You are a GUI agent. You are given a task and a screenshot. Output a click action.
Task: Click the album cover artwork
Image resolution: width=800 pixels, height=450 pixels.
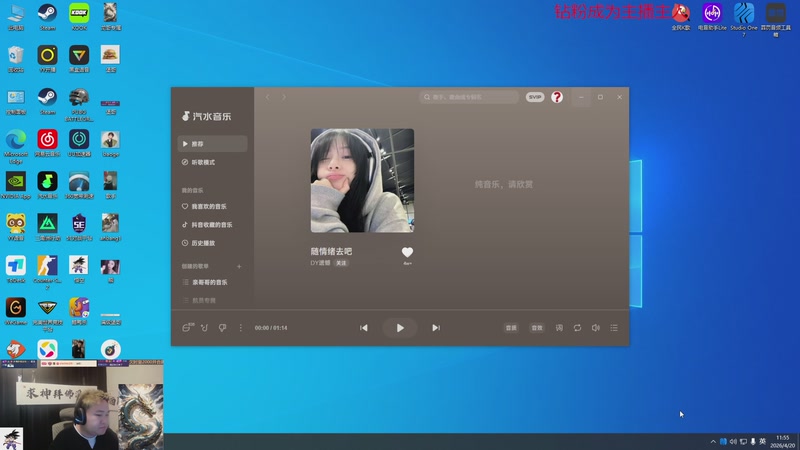362,181
